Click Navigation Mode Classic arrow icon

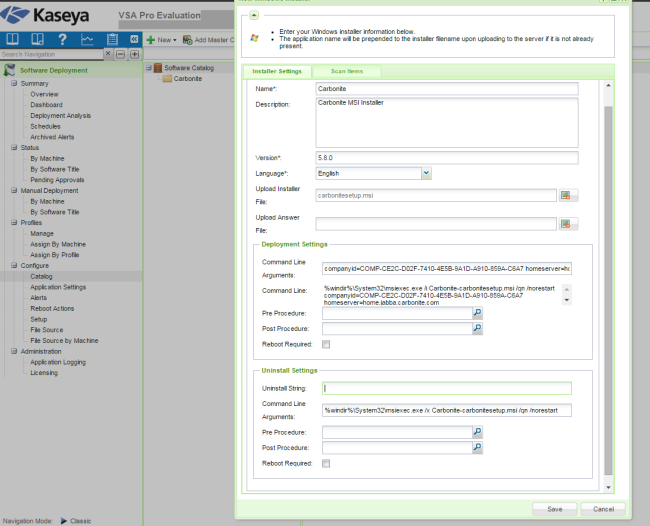coord(63,521)
